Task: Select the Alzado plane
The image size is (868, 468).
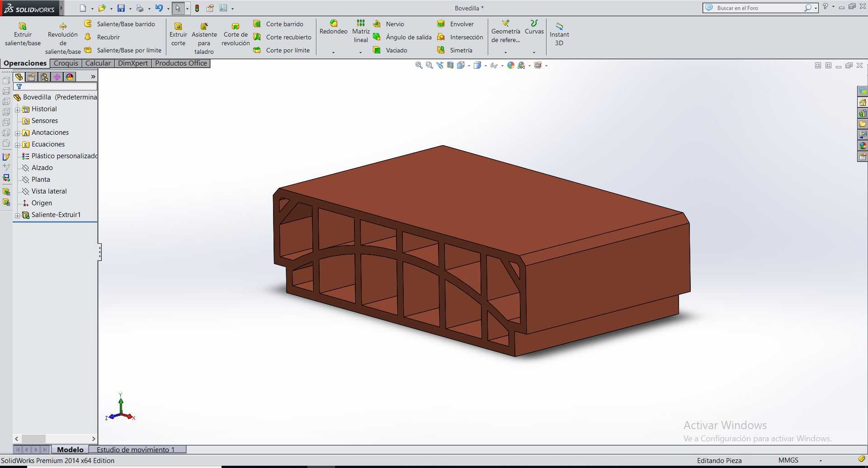Action: 38,168
